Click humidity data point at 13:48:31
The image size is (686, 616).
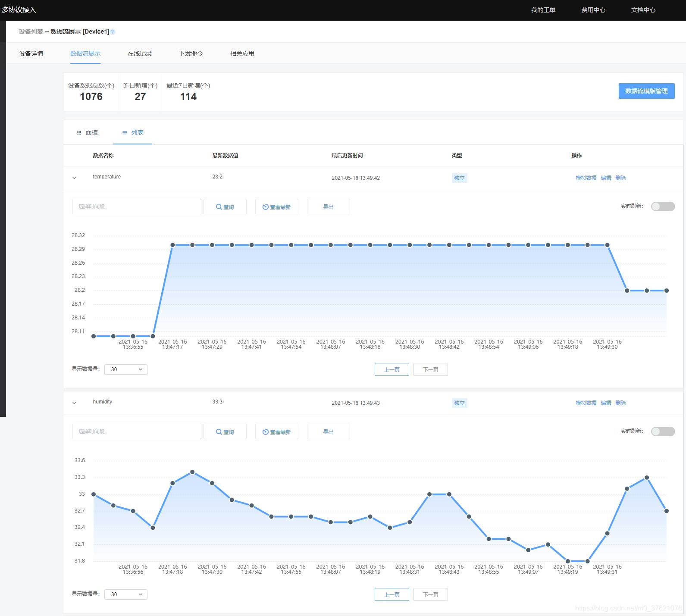click(410, 522)
